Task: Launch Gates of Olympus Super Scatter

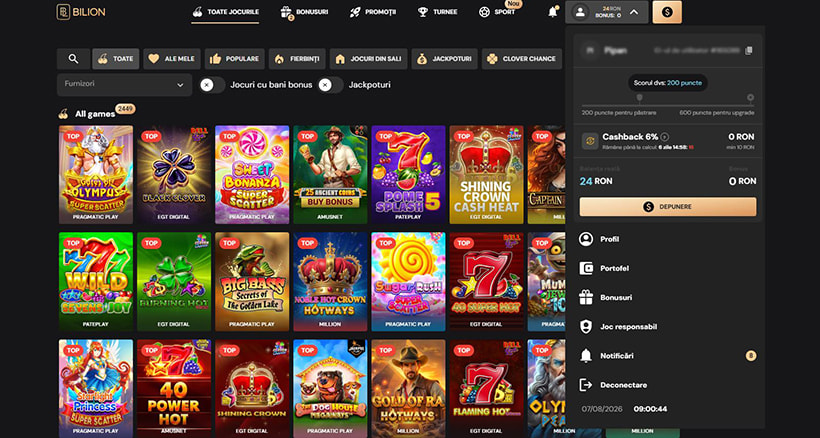Action: point(96,175)
